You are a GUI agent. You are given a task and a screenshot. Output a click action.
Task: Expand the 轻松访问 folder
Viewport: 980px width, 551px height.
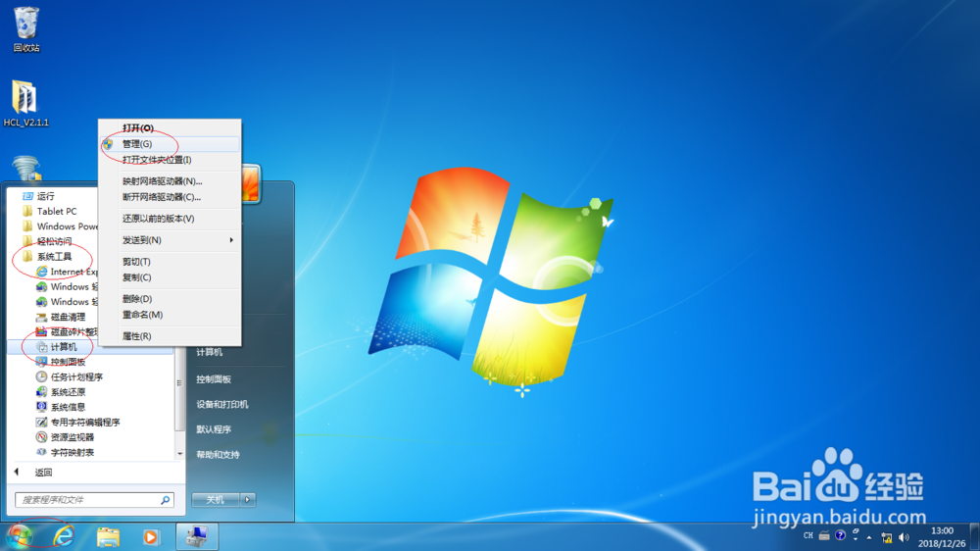coord(53,241)
